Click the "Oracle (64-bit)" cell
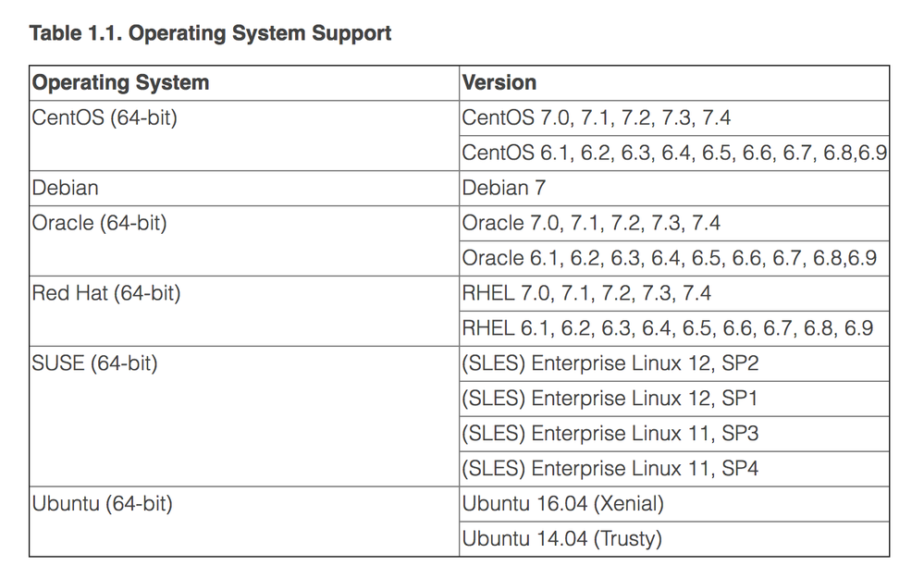Image resolution: width=924 pixels, height=578 pixels. tap(100, 223)
